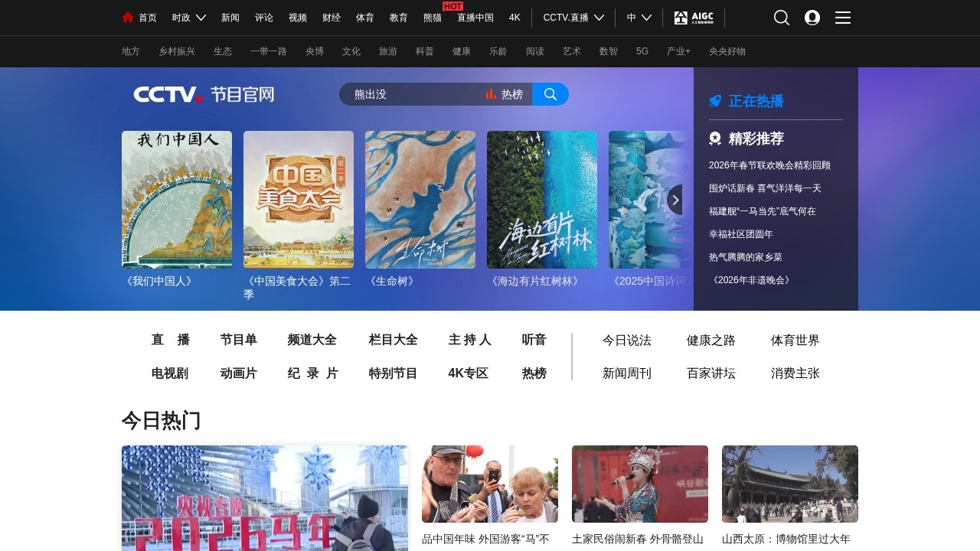Screen dimensions: 980x551
Task: Click the 今日说法 program link
Action: pos(626,341)
